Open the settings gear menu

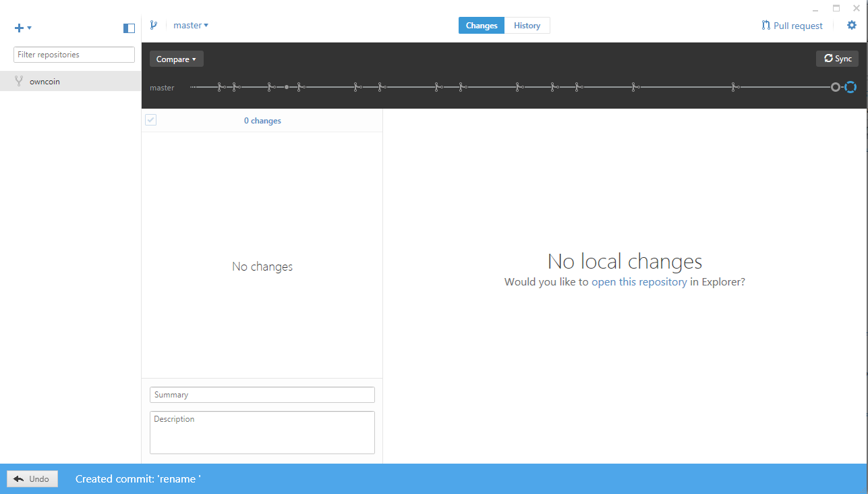point(852,25)
